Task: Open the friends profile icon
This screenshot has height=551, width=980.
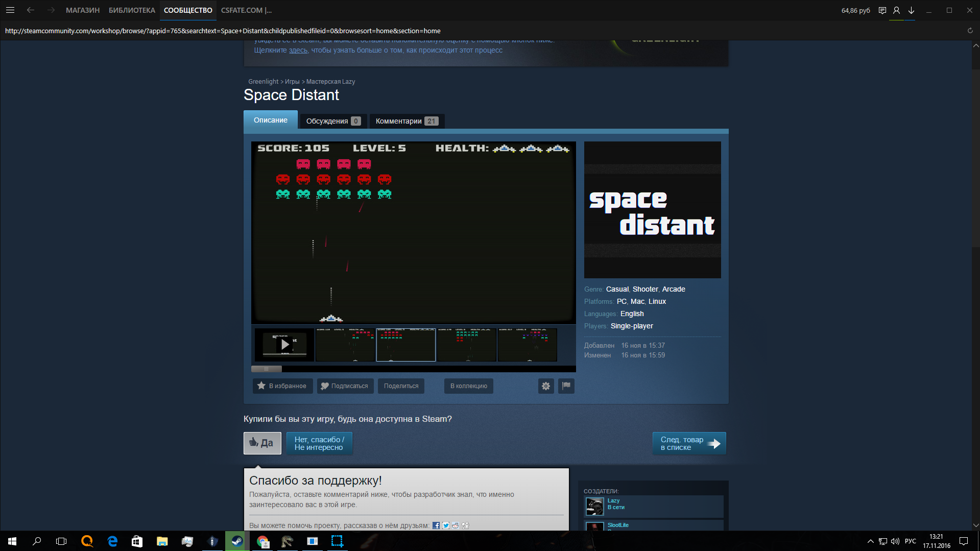Action: click(x=896, y=10)
